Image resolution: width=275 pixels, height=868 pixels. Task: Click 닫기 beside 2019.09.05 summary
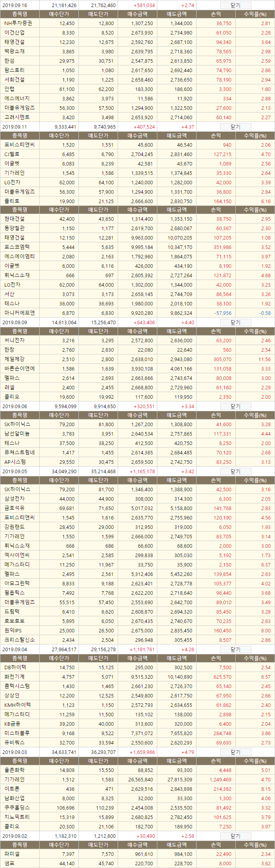point(235,472)
